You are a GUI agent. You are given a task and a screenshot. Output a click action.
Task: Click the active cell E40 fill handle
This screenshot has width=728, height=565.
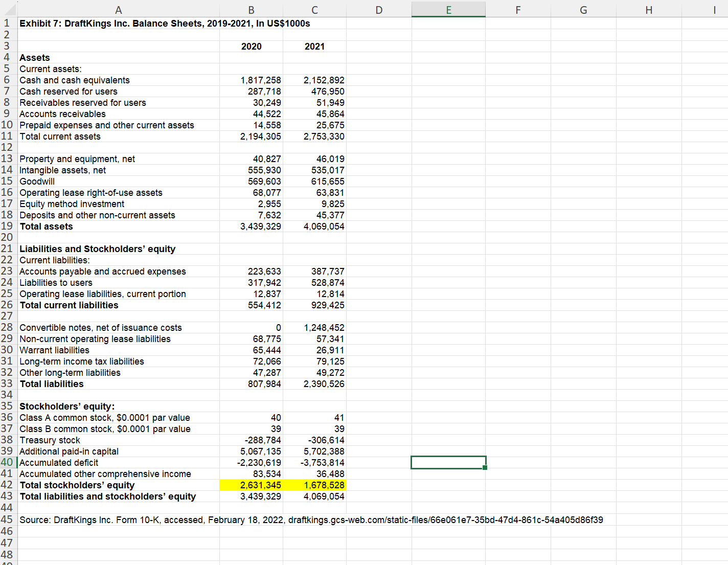[x=485, y=467]
